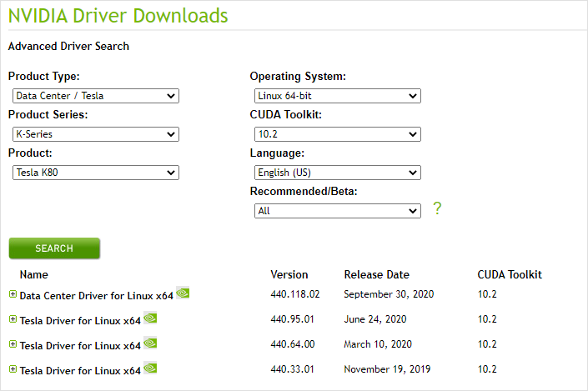
Task: Click the NVIDIA Driver Downloads heading
Action: click(118, 16)
